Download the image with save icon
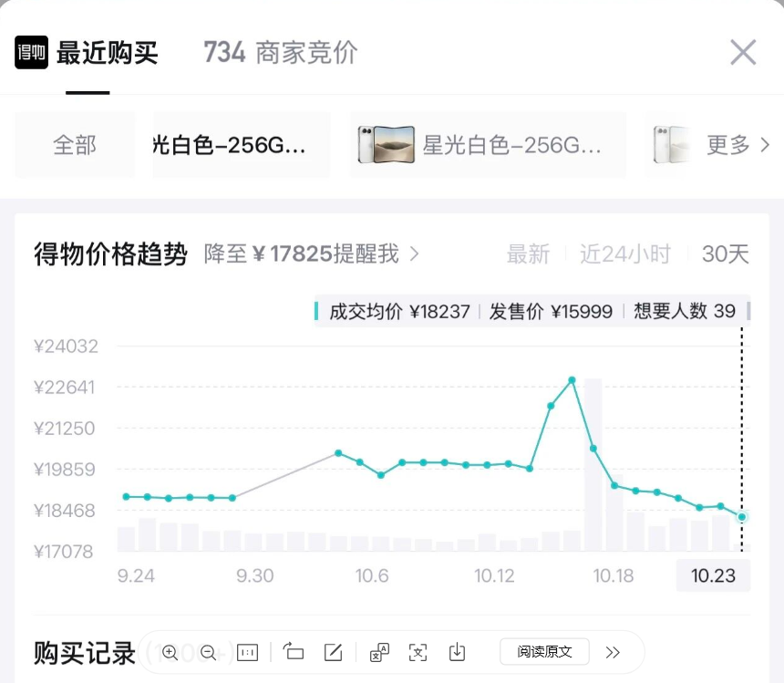This screenshot has height=683, width=784. click(457, 652)
